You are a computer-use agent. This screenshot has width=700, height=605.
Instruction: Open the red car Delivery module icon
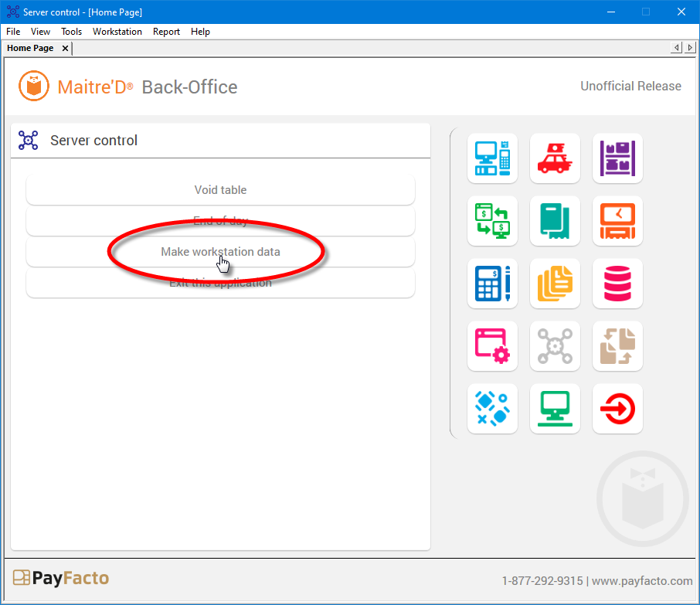click(555, 158)
